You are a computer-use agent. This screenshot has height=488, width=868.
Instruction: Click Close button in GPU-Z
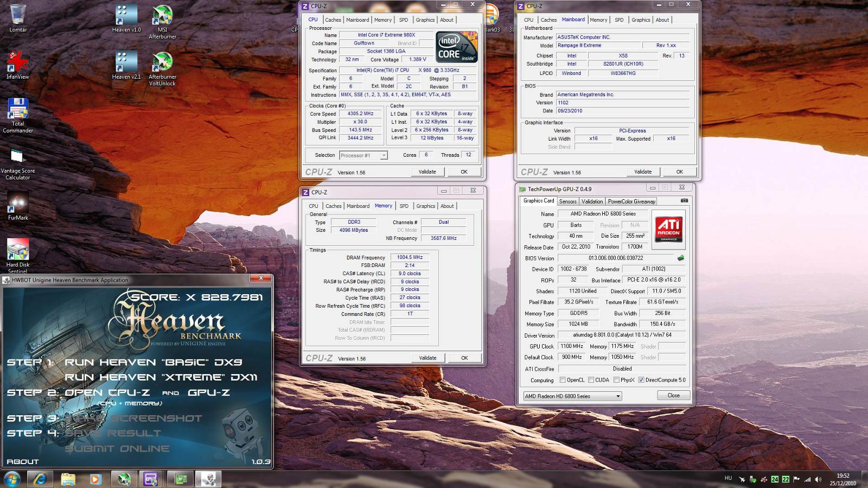[x=674, y=395]
